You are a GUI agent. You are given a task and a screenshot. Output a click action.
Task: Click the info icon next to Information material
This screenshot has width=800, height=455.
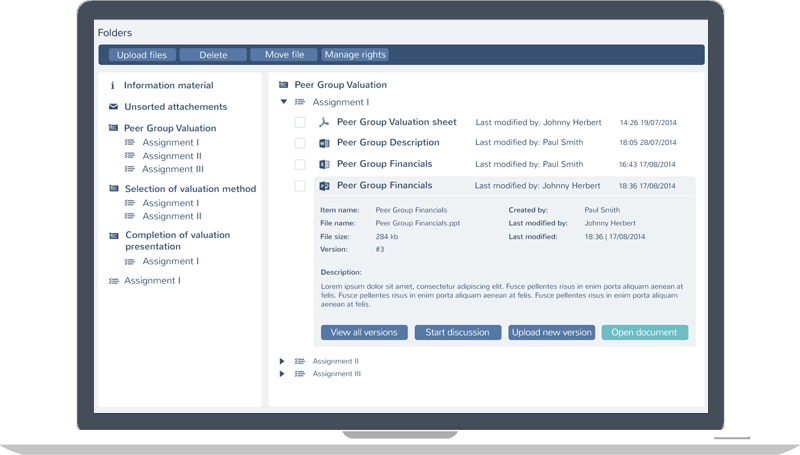click(x=113, y=86)
